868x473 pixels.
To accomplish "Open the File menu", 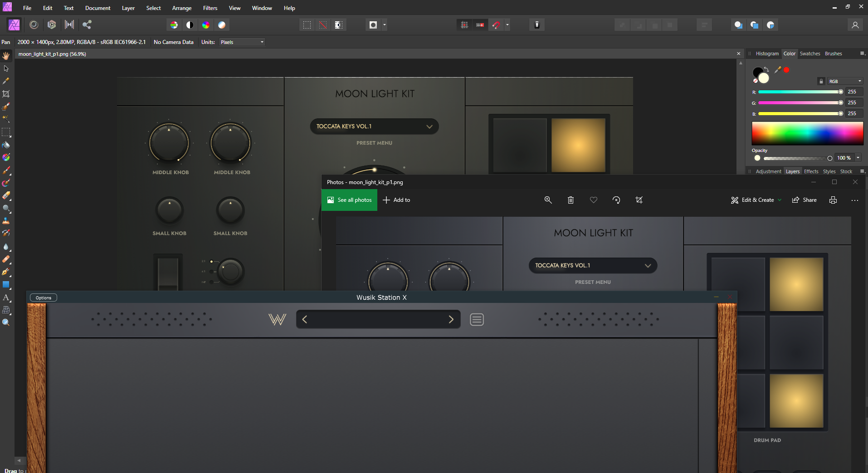I will (27, 8).
